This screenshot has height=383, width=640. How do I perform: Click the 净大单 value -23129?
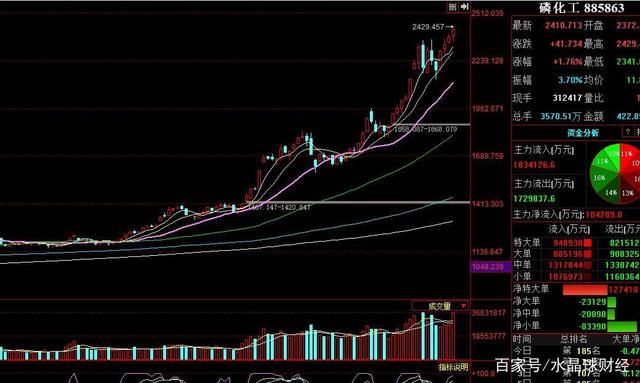click(593, 302)
